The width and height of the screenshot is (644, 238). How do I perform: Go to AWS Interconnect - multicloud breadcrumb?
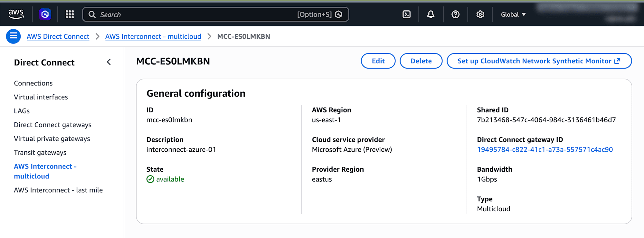pyautogui.click(x=153, y=36)
